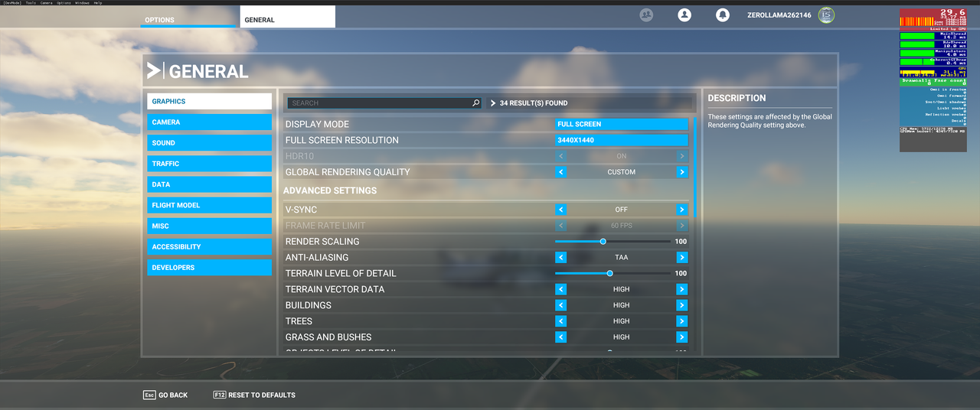Click the ZEROLLAMA262146 username

click(779, 15)
